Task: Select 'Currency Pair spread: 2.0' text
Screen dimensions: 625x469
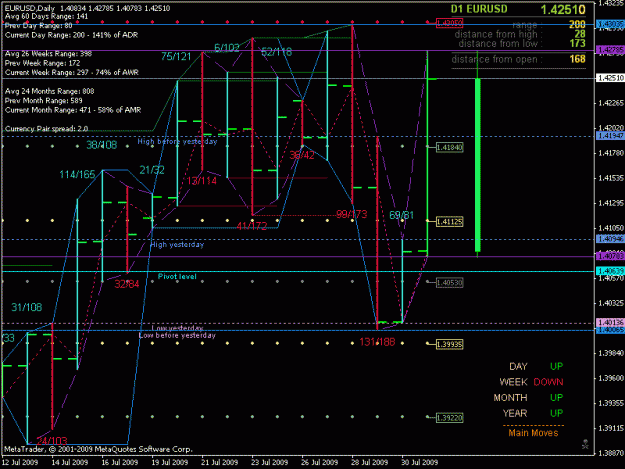Action: pyautogui.click(x=46, y=128)
